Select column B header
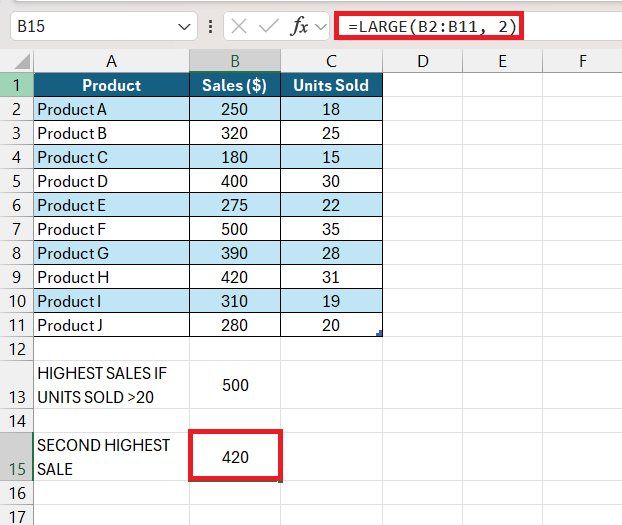Viewport: 622px width, 525px height. click(235, 61)
